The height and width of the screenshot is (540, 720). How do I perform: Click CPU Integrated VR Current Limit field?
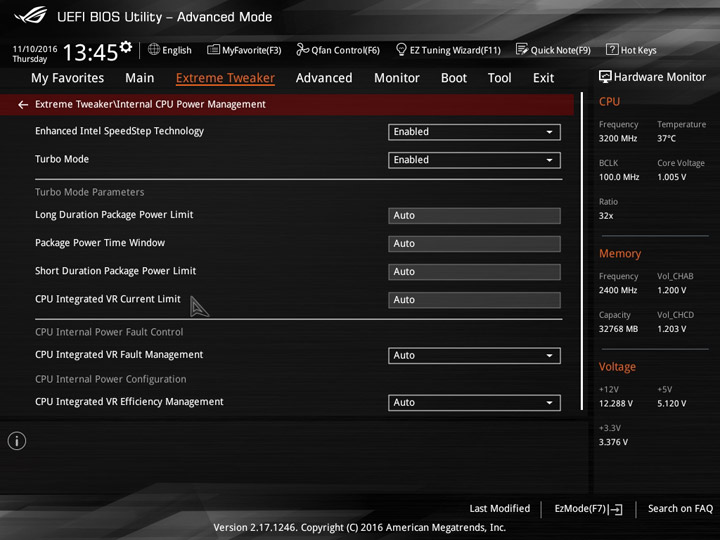point(474,300)
